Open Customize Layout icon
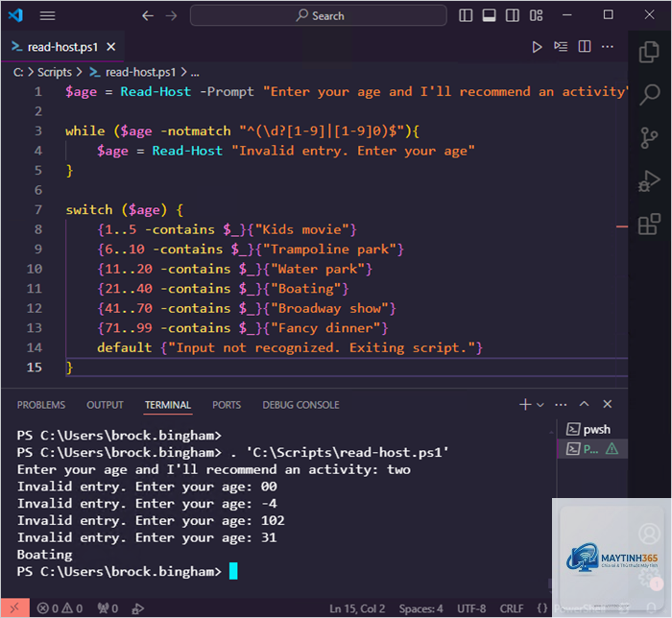Image resolution: width=672 pixels, height=618 pixels. pos(536,16)
